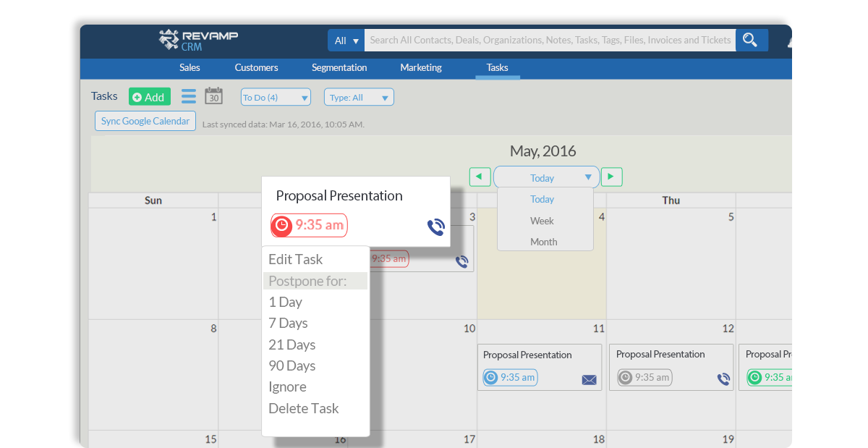The width and height of the screenshot is (868, 448).
Task: Click phone icon on the 12th task
Action: (723, 379)
